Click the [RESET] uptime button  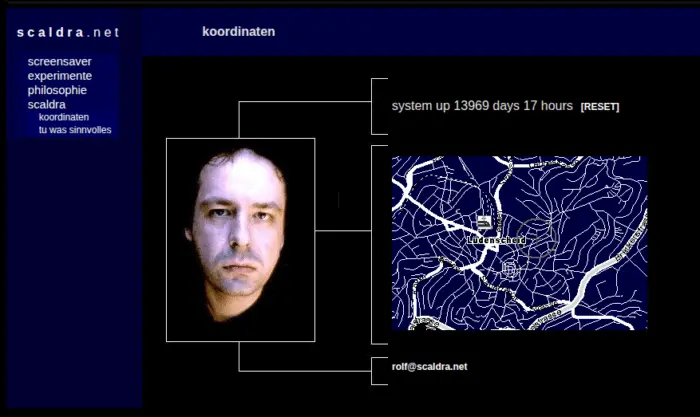(600, 107)
